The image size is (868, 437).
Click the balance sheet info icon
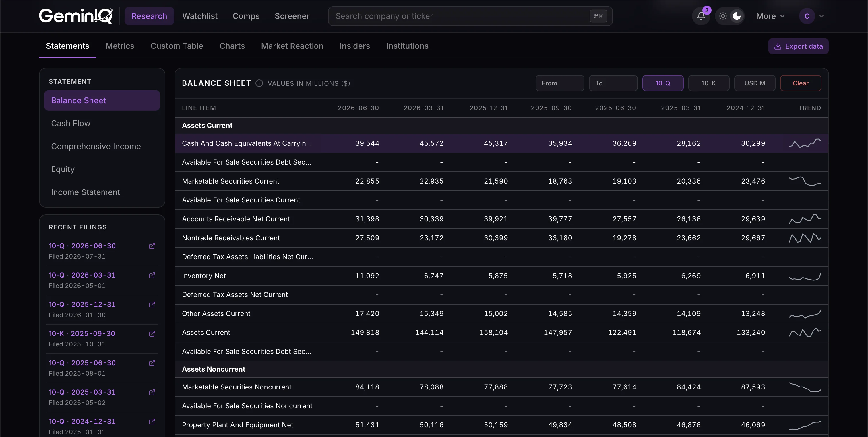pos(259,83)
